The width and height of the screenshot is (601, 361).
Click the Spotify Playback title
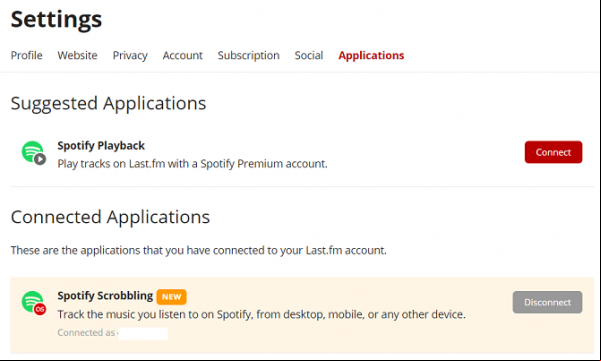tap(101, 146)
